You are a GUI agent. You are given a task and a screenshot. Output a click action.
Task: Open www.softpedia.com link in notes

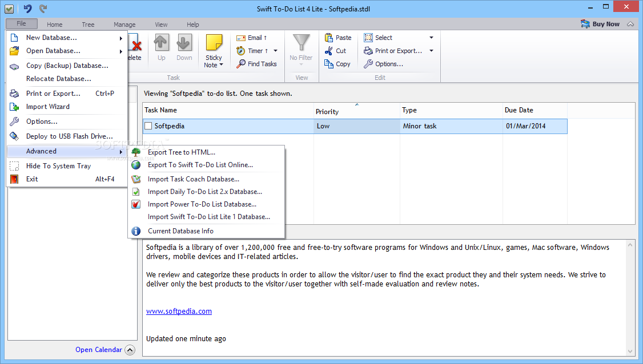point(179,311)
